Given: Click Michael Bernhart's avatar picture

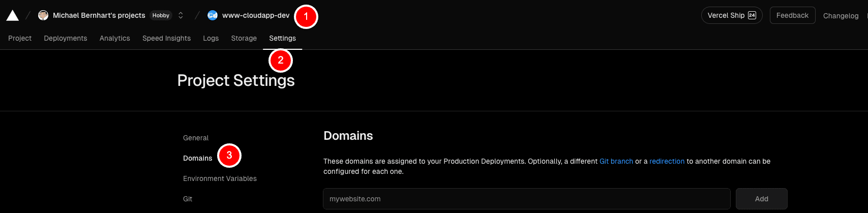Looking at the screenshot, I should click(43, 15).
